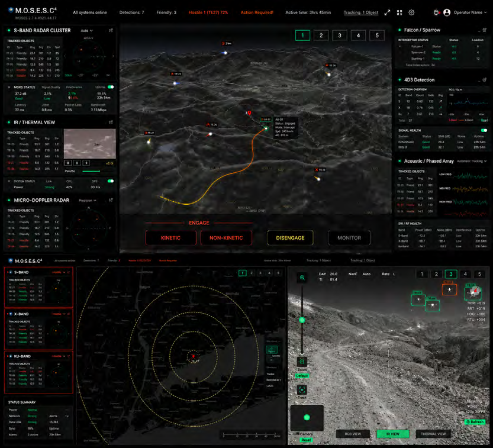Select the TE-27 hostile marker on terrain map

click(x=149, y=142)
